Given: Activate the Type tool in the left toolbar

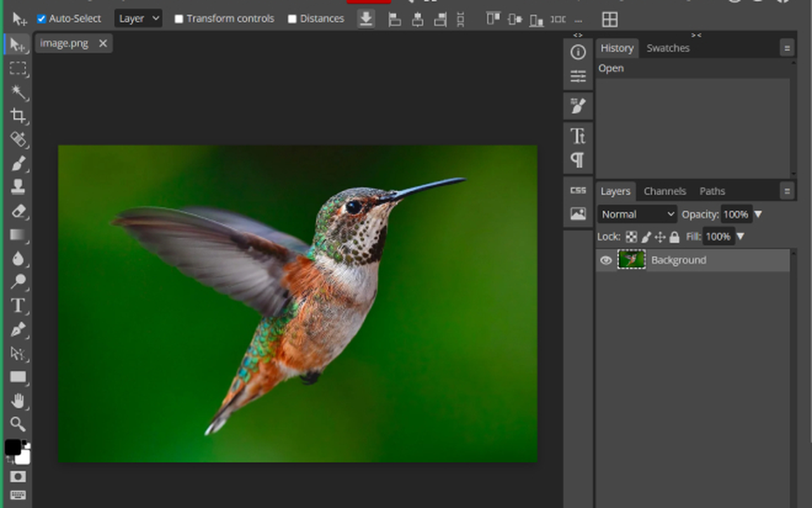Looking at the screenshot, I should [x=18, y=305].
